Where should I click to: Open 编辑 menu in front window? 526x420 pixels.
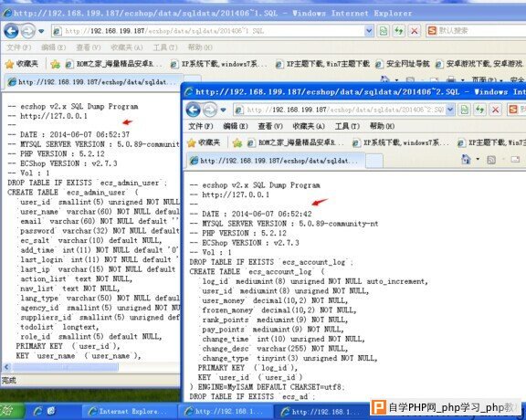236,126
